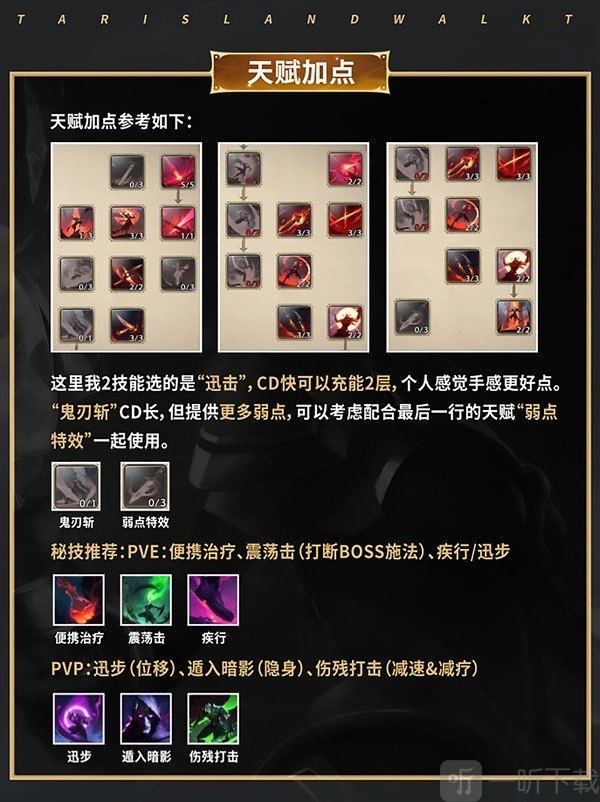Open the first talent tree panel thumbnail
Viewport: 600px width, 802px height.
point(126,247)
